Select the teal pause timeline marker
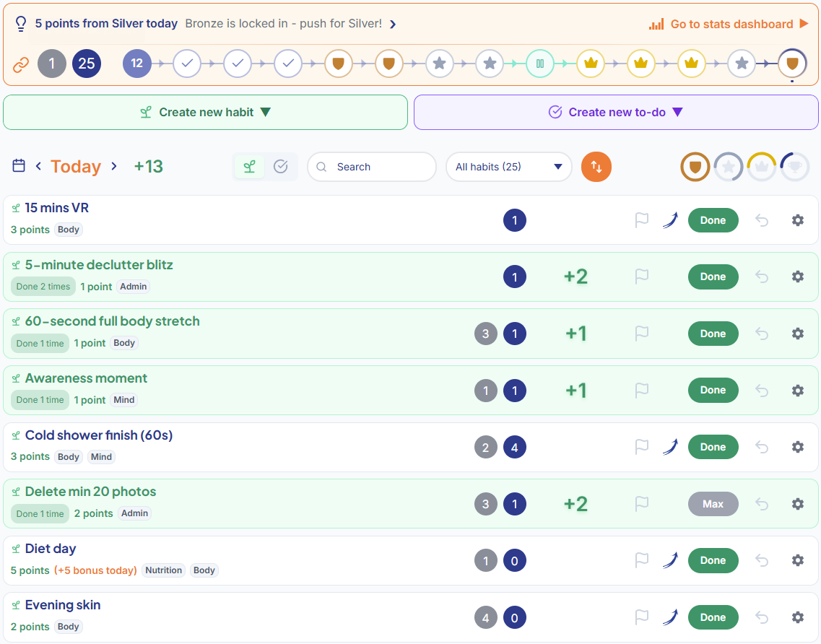Screen dimensions: 821x644 [540, 64]
